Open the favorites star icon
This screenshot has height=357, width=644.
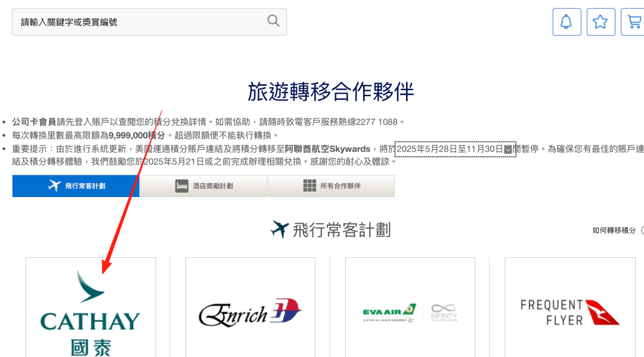600,22
